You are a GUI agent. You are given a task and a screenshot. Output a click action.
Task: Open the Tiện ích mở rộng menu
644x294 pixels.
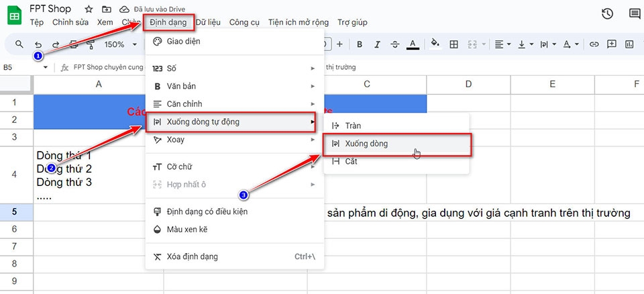(x=299, y=22)
